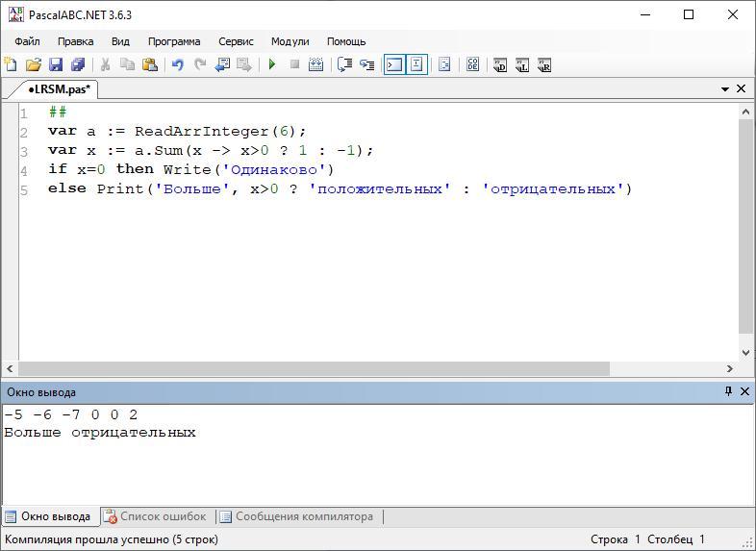Close the LRSM.pas editor tab

(x=741, y=88)
